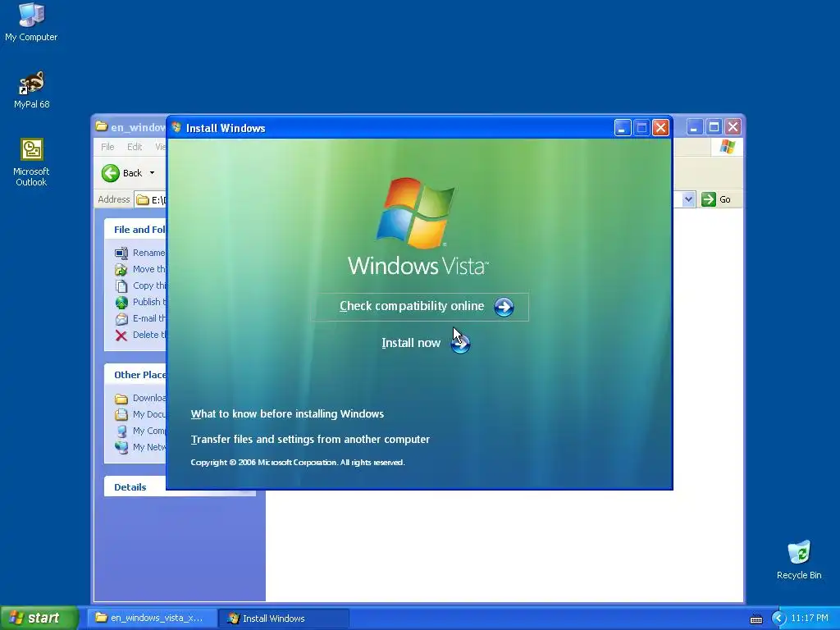Screen dimensions: 840x630
Task: Click the keyboard icon in system tray
Action: tap(756, 619)
